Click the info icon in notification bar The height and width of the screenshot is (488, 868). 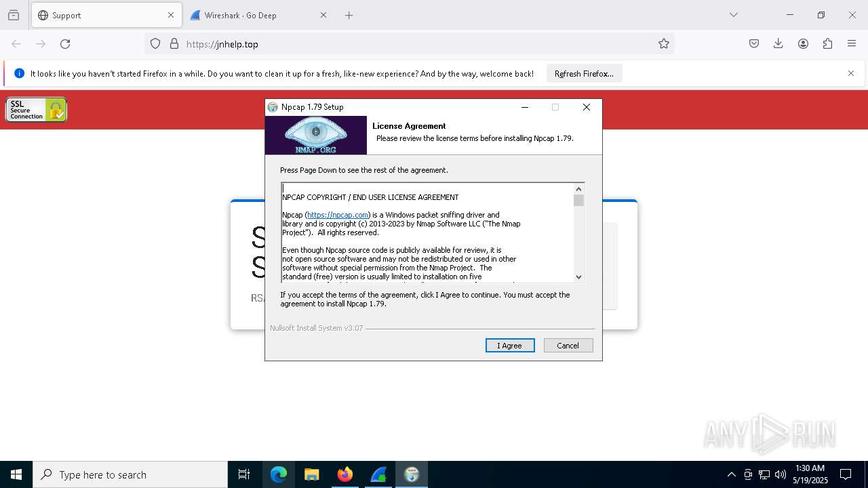click(x=19, y=73)
